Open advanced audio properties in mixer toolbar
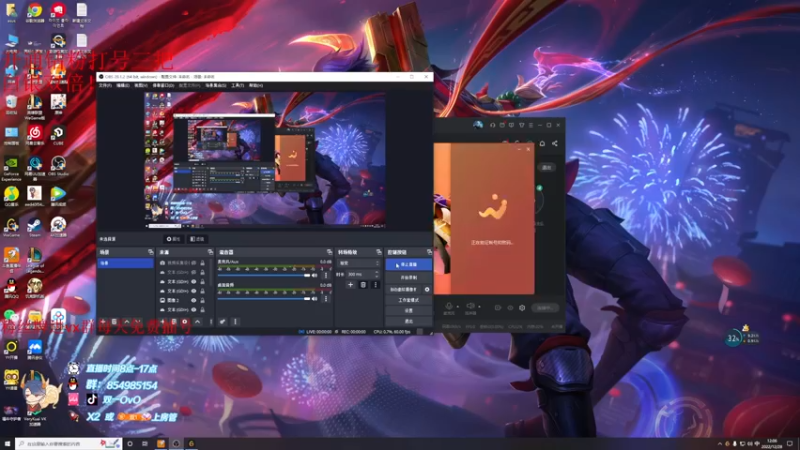Image resolution: width=800 pixels, height=450 pixels. [x=222, y=322]
